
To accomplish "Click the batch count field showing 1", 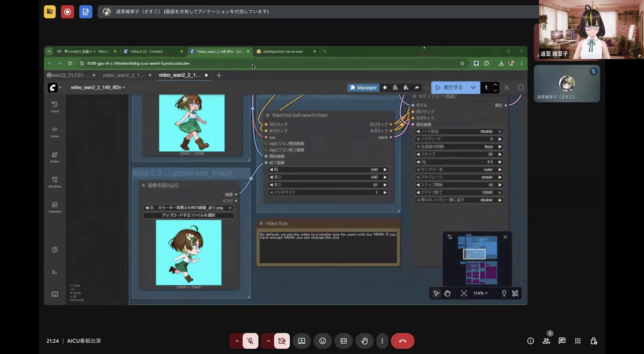I will [486, 87].
